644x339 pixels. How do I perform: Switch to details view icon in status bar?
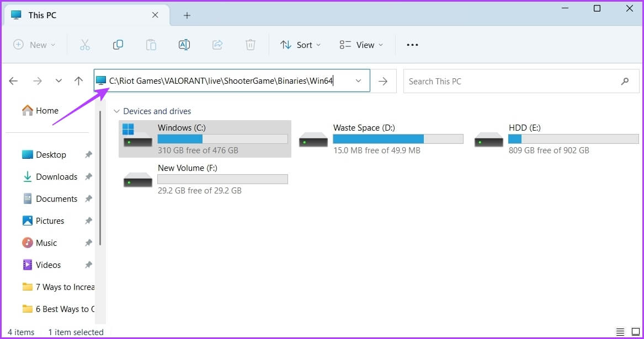620,332
